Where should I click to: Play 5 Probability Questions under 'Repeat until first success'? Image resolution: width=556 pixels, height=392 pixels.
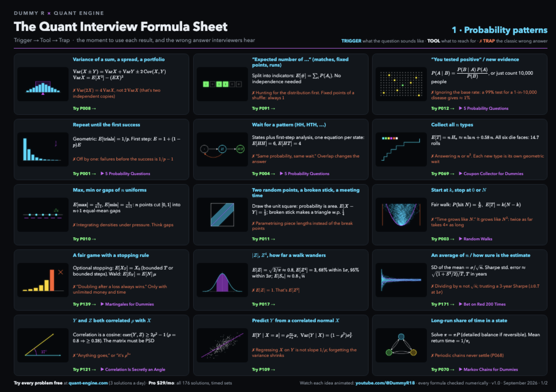pos(125,174)
